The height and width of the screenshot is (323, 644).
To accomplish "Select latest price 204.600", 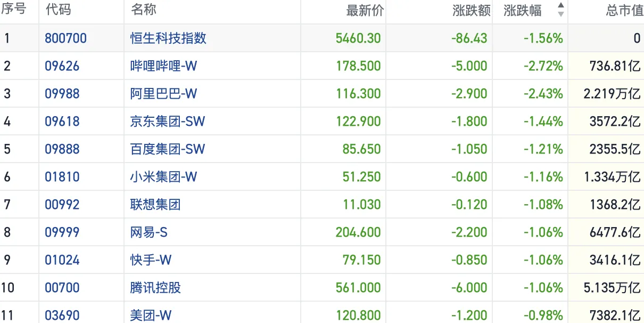I will [x=358, y=232].
